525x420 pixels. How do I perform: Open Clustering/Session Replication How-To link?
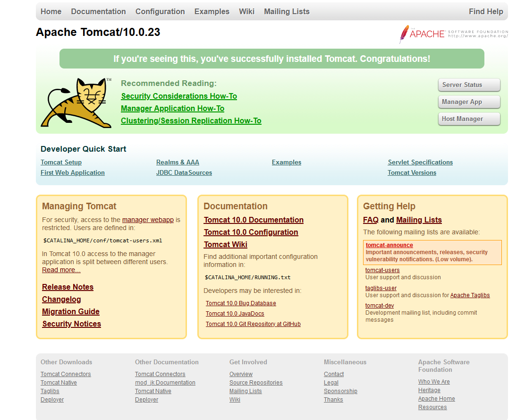pos(191,120)
